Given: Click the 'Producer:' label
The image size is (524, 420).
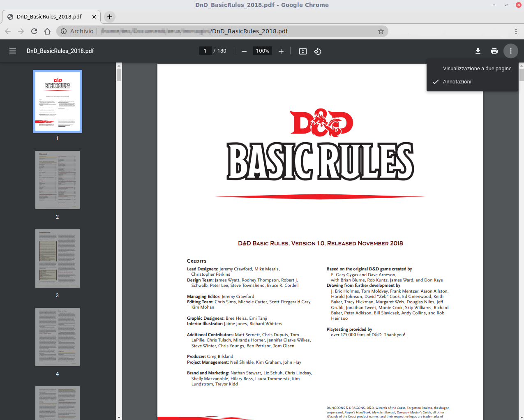Looking at the screenshot, I should coord(196,357).
